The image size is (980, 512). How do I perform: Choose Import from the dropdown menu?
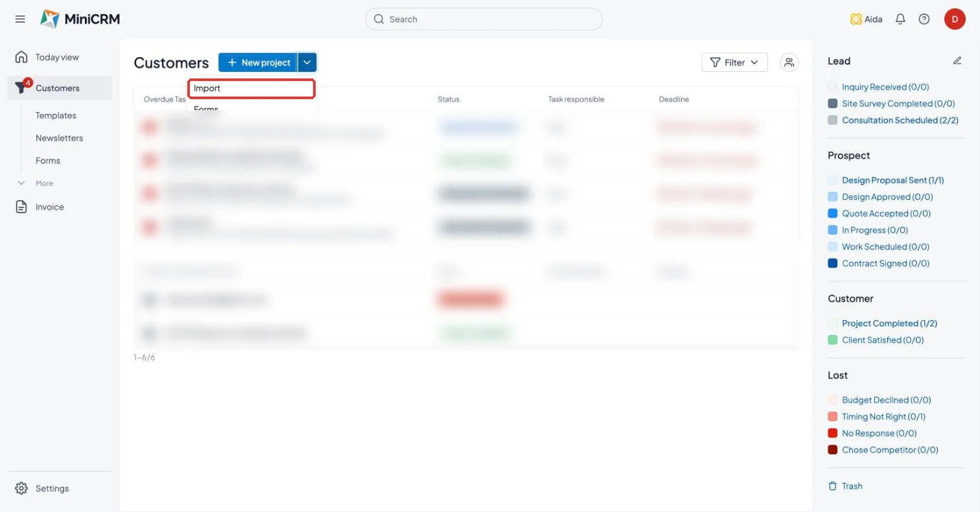coord(251,88)
